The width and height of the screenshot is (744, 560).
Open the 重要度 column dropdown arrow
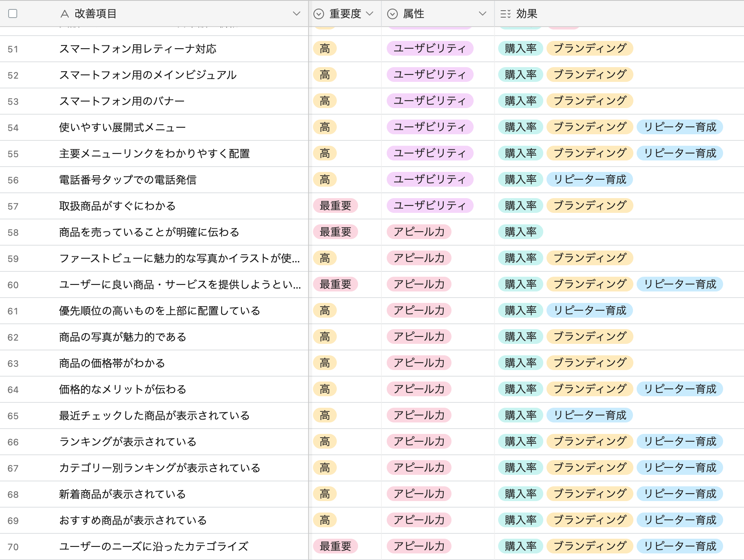coord(370,14)
